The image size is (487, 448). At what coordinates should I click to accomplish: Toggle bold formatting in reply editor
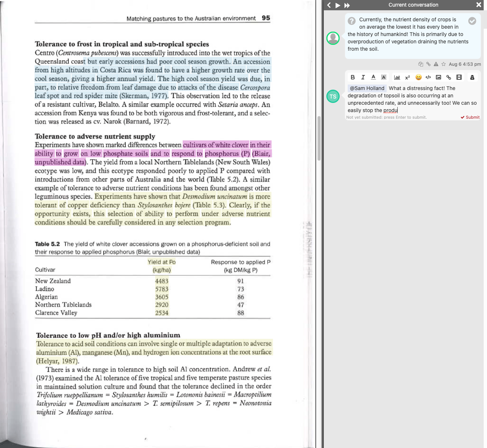tap(352, 77)
